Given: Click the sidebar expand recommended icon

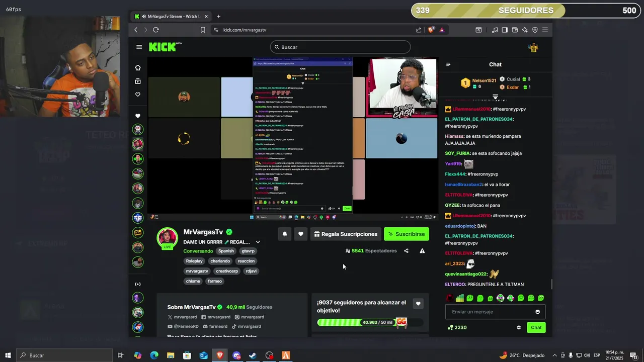Looking at the screenshot, I should pos(138,284).
